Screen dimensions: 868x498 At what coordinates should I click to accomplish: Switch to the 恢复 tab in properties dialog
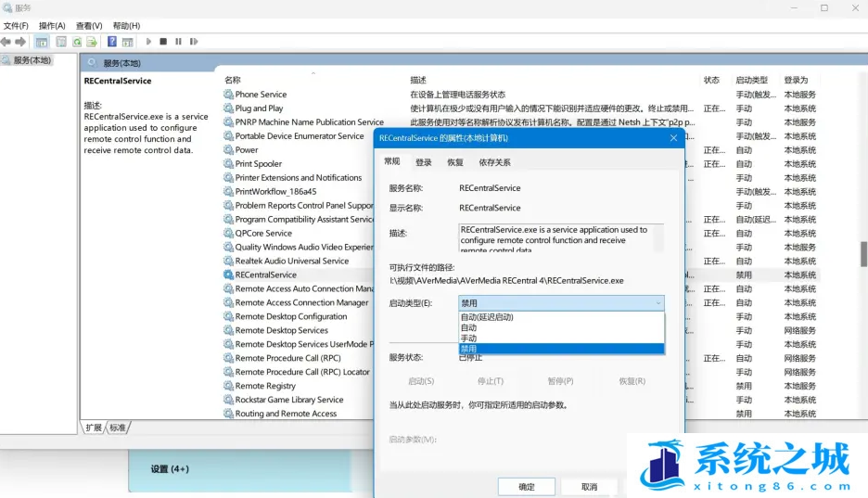coord(455,162)
